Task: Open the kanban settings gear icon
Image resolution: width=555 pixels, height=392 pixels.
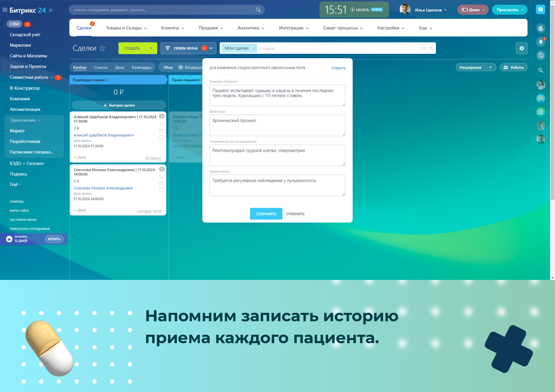Action: 521,48
